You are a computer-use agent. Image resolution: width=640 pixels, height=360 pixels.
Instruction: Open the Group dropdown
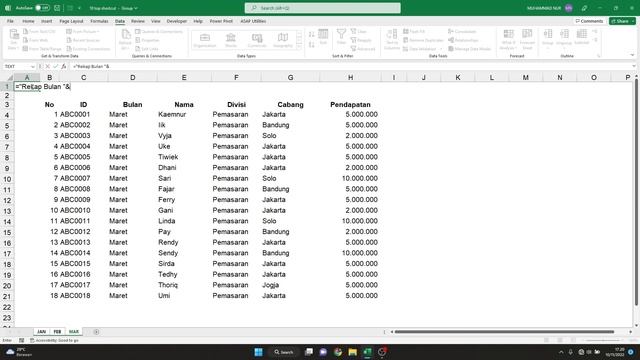click(548, 39)
